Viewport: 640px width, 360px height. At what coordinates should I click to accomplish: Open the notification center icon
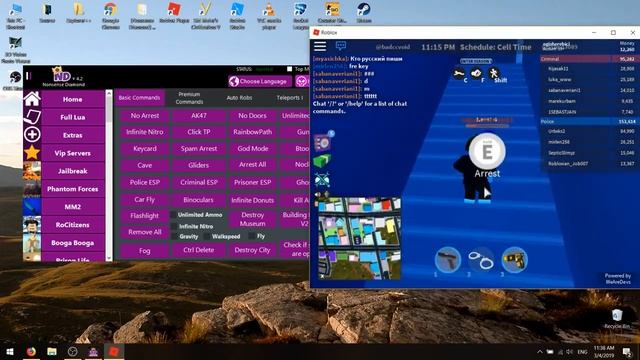[627, 351]
